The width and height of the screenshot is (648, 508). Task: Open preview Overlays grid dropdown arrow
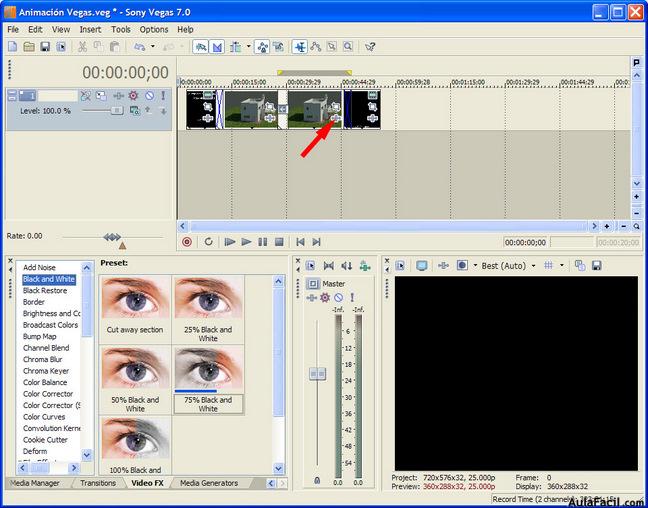point(562,265)
